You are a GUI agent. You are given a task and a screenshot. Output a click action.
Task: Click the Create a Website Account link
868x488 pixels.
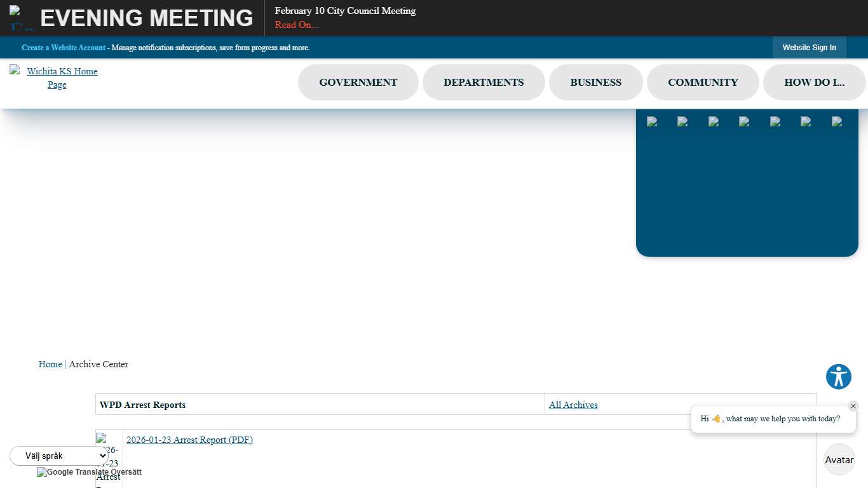click(x=64, y=48)
